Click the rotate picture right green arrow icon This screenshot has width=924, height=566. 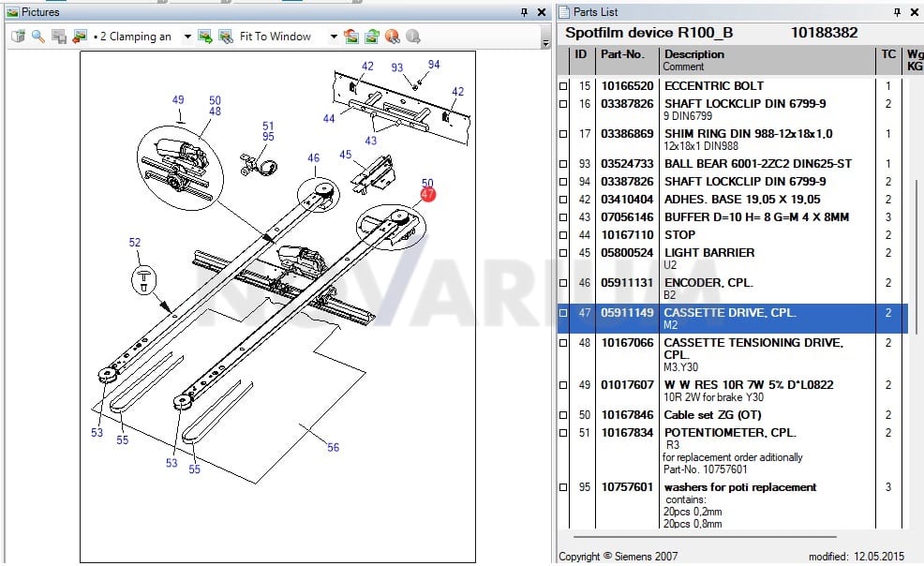372,37
